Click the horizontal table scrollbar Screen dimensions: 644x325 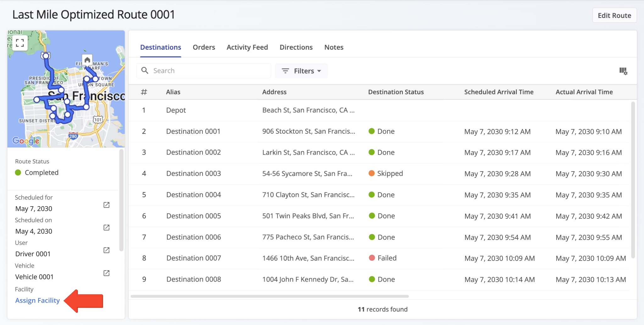269,296
